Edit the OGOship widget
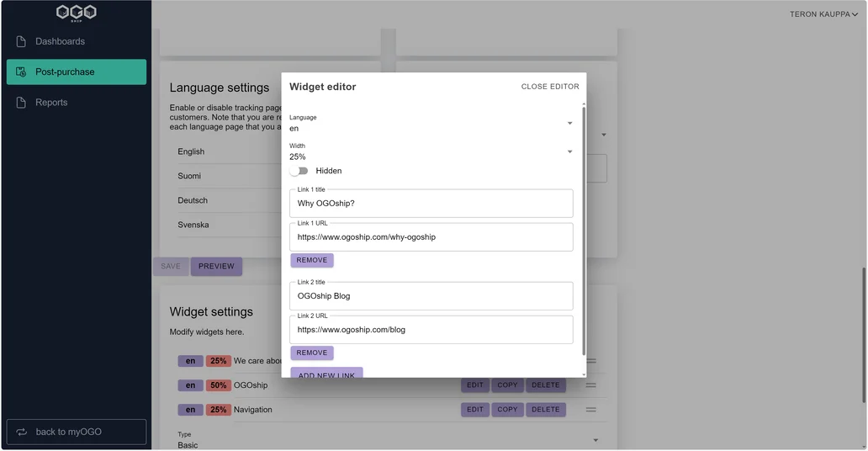The width and height of the screenshot is (868, 451). pos(475,385)
